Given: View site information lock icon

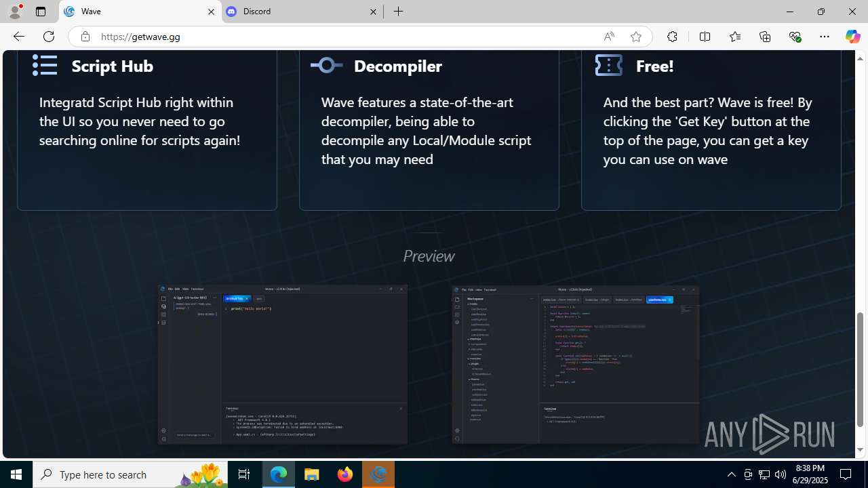Looking at the screenshot, I should tap(85, 37).
